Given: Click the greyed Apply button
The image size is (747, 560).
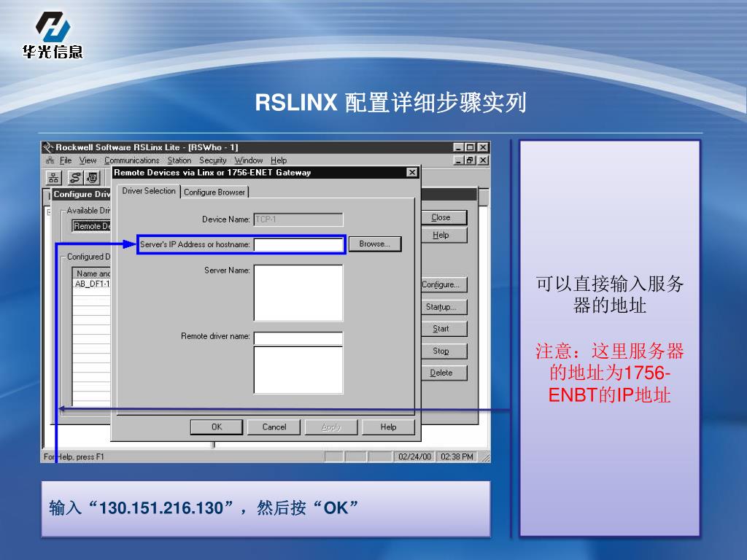Looking at the screenshot, I should 331,427.
